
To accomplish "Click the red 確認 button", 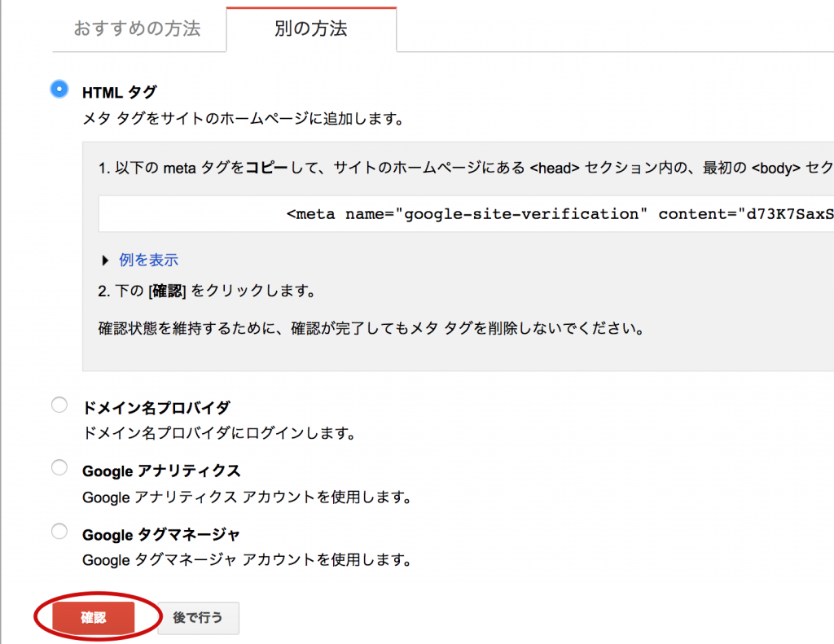I will pos(94,617).
